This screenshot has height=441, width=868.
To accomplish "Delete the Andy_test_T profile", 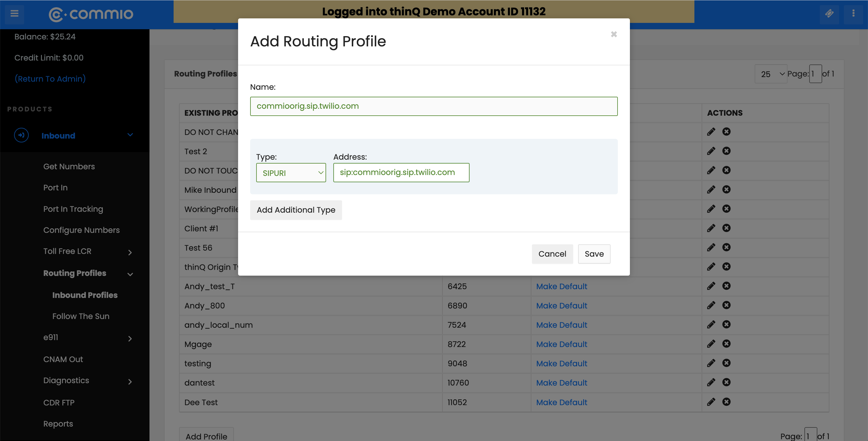I will pyautogui.click(x=726, y=286).
